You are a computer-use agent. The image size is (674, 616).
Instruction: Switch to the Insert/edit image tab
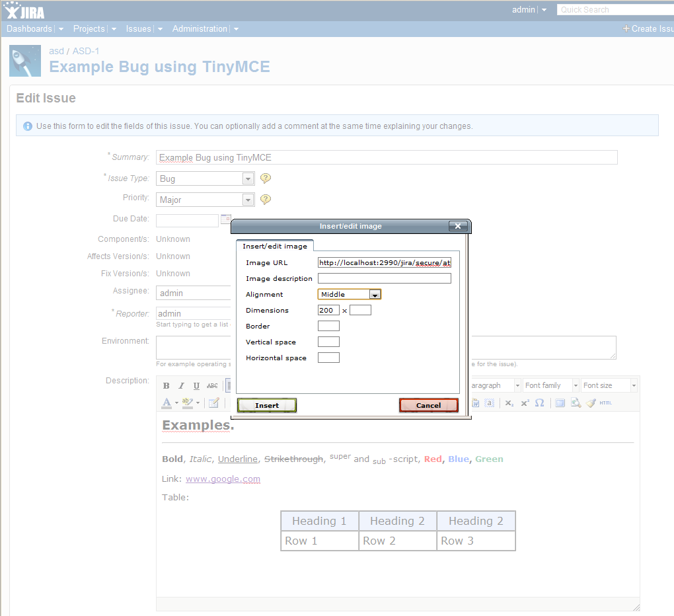(x=275, y=245)
